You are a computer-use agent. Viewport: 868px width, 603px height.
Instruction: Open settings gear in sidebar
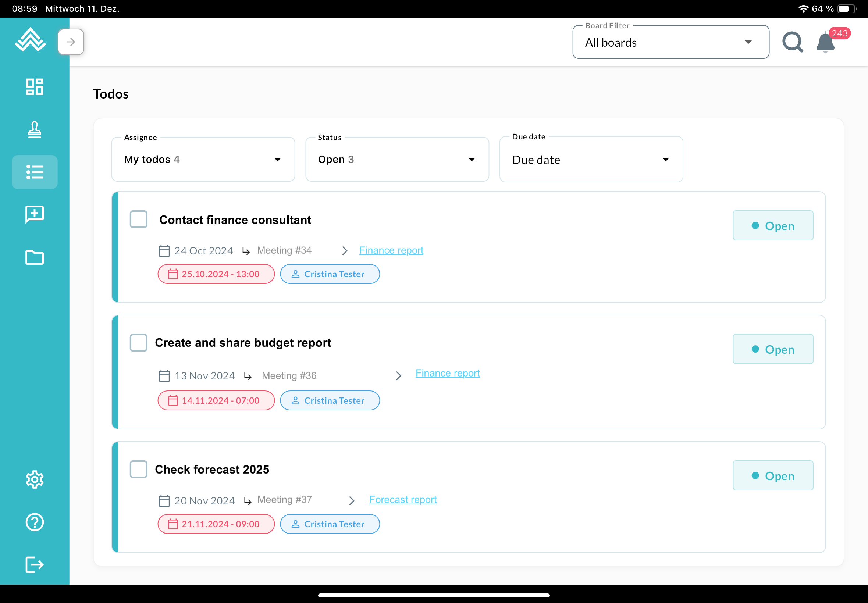coord(34,479)
